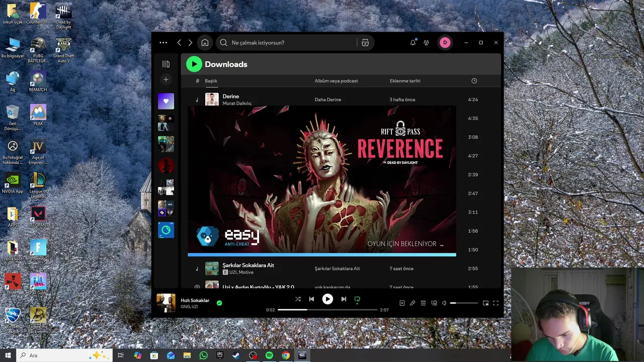Sort by Eklenme tarihi column

point(405,80)
